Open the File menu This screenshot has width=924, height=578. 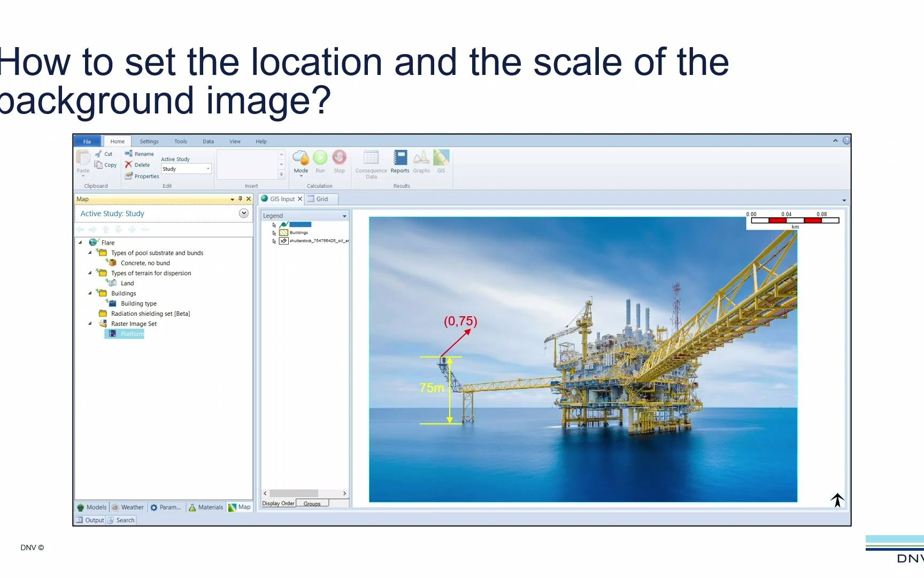(x=87, y=141)
